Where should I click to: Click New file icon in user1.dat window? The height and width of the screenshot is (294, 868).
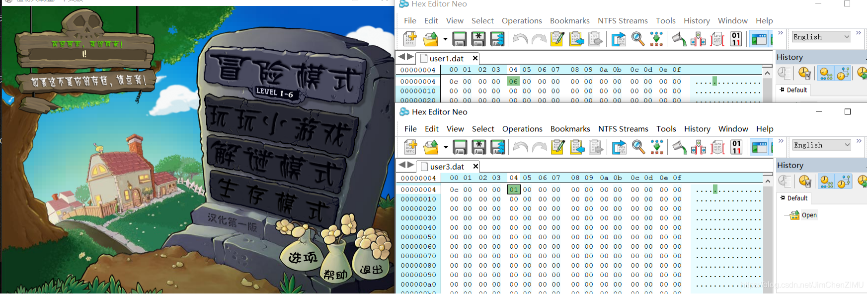tap(410, 39)
